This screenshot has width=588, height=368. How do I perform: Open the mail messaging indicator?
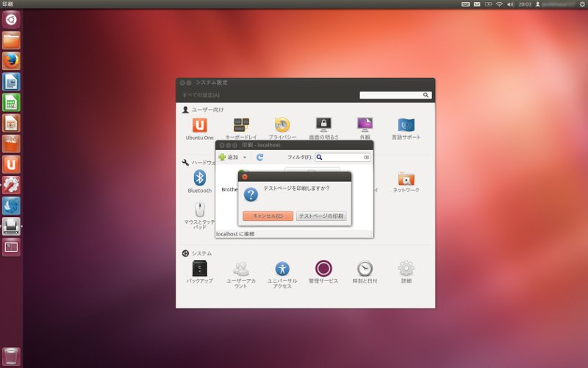(476, 4)
